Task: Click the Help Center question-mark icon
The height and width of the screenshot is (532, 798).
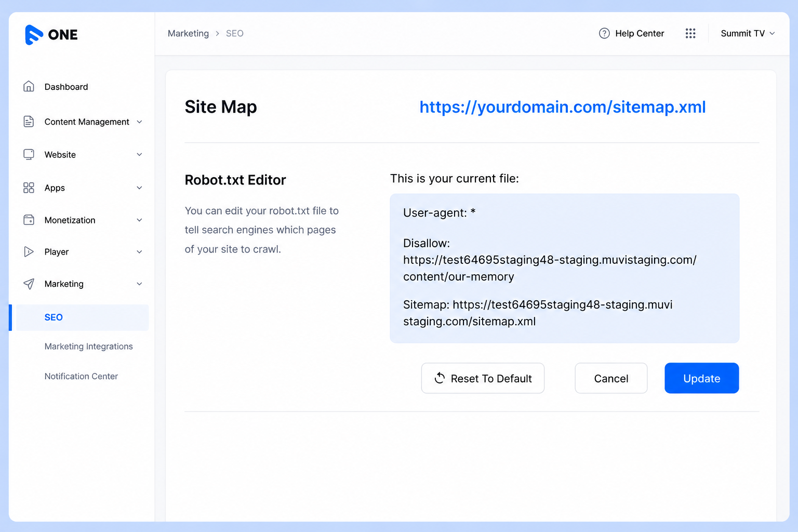Action: click(x=604, y=33)
